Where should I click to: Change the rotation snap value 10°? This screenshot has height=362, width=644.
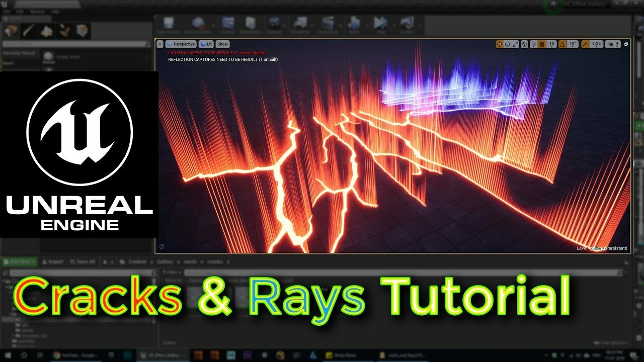pos(573,44)
